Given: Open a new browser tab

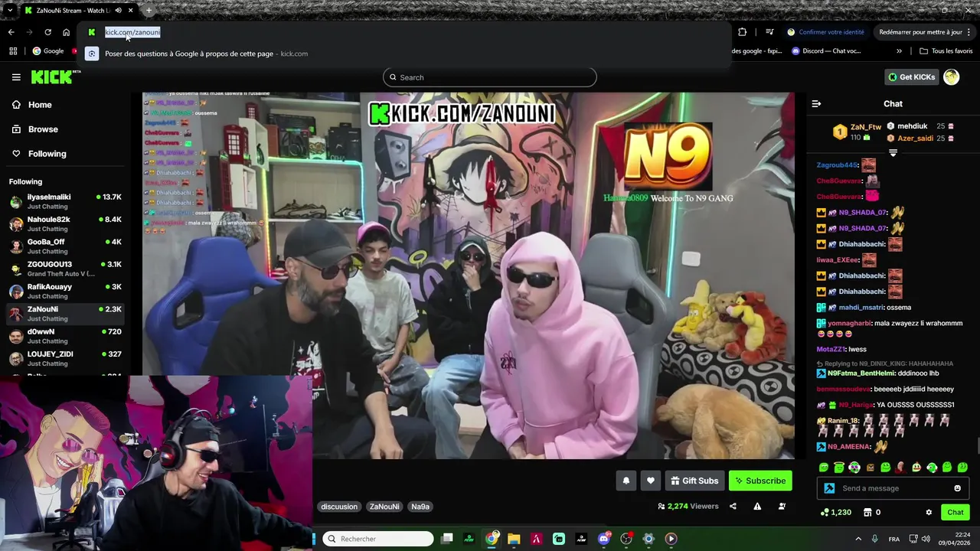Looking at the screenshot, I should pyautogui.click(x=149, y=10).
